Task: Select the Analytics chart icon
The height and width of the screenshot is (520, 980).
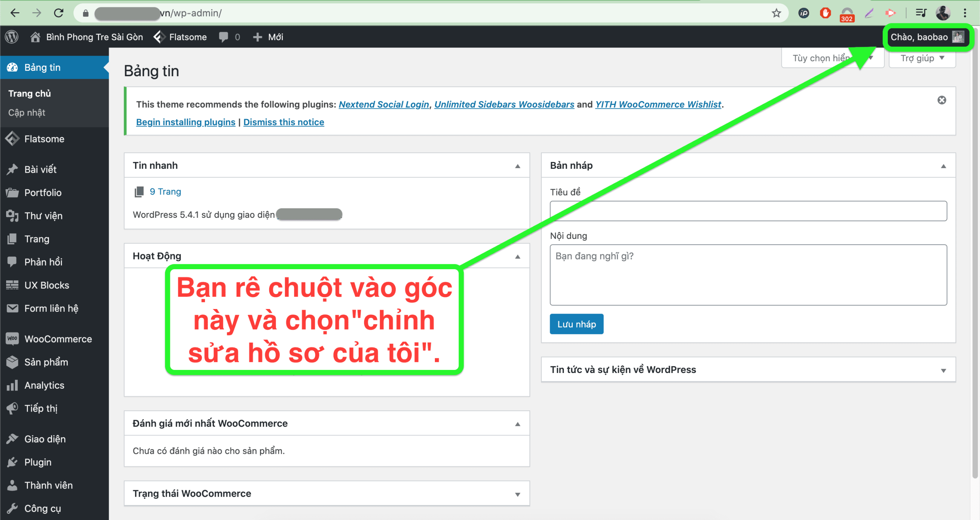Action: tap(12, 385)
